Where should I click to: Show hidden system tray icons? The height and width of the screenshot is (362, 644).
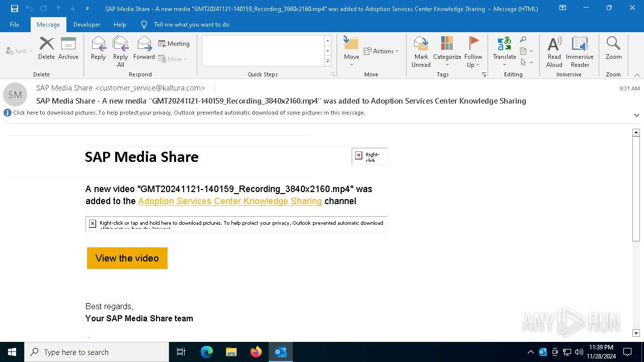[530, 352]
